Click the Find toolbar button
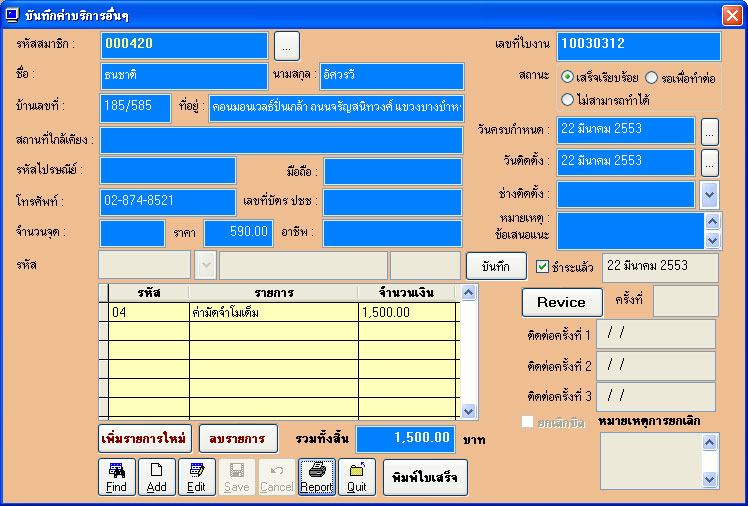This screenshot has height=506, width=748. click(117, 477)
